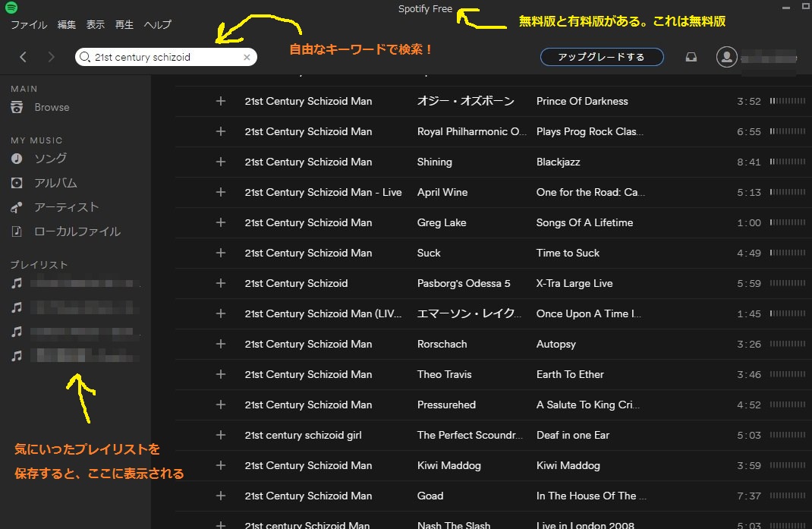812x529 pixels.
Task: Select the second playlist music note icon
Action: click(17, 308)
